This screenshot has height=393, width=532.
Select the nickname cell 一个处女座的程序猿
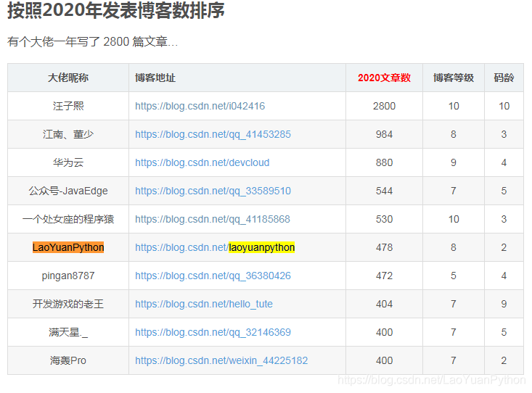pyautogui.click(x=68, y=219)
